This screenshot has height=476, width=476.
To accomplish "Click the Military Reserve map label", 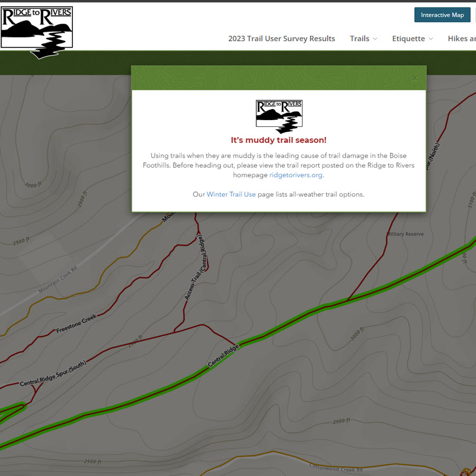I will pyautogui.click(x=405, y=234).
